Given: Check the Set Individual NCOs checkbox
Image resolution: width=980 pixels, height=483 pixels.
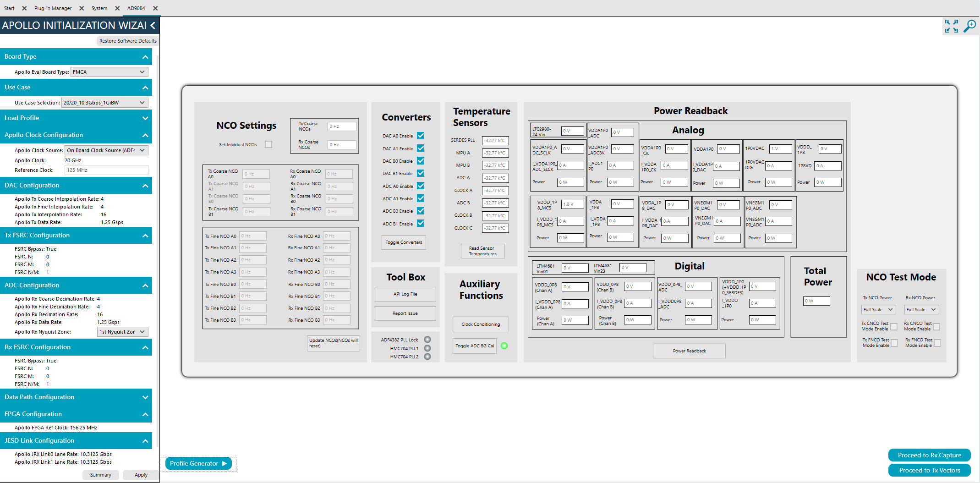Looking at the screenshot, I should 268,144.
